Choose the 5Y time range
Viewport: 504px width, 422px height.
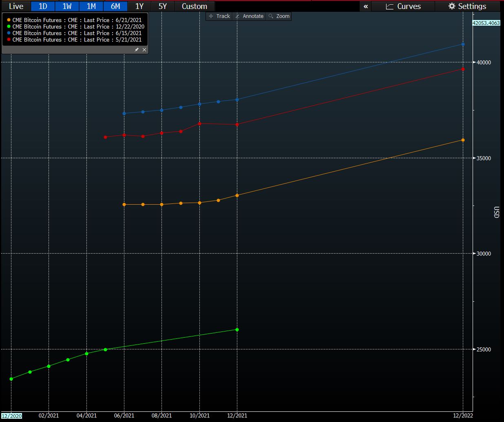[x=163, y=7]
